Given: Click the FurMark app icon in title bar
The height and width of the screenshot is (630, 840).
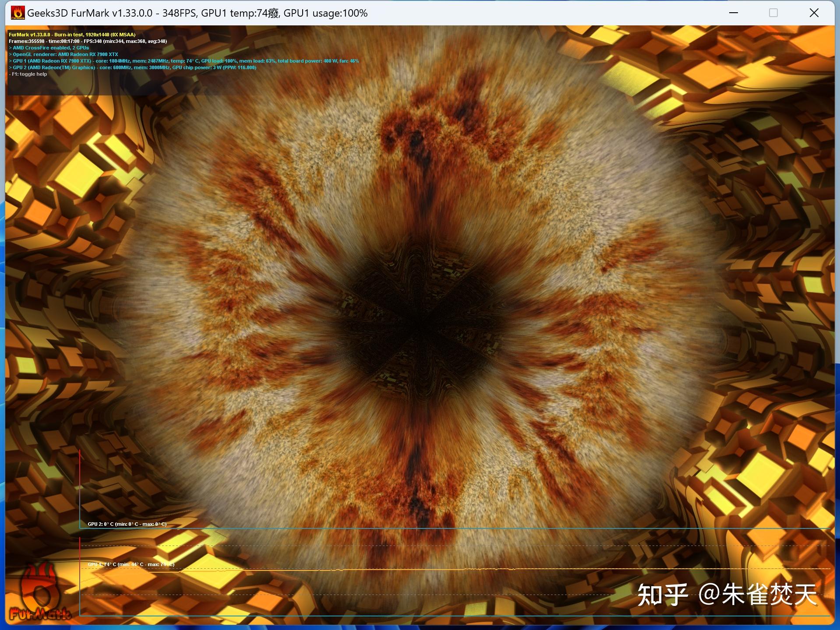Looking at the screenshot, I should click(x=18, y=13).
